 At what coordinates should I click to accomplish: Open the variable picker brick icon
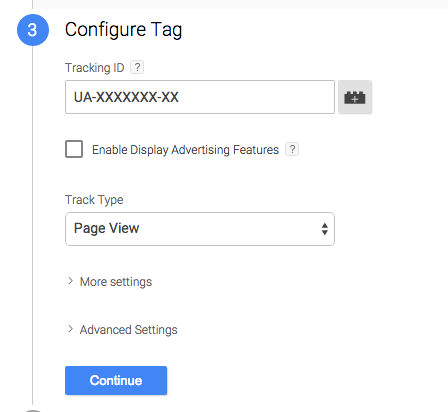(x=355, y=97)
